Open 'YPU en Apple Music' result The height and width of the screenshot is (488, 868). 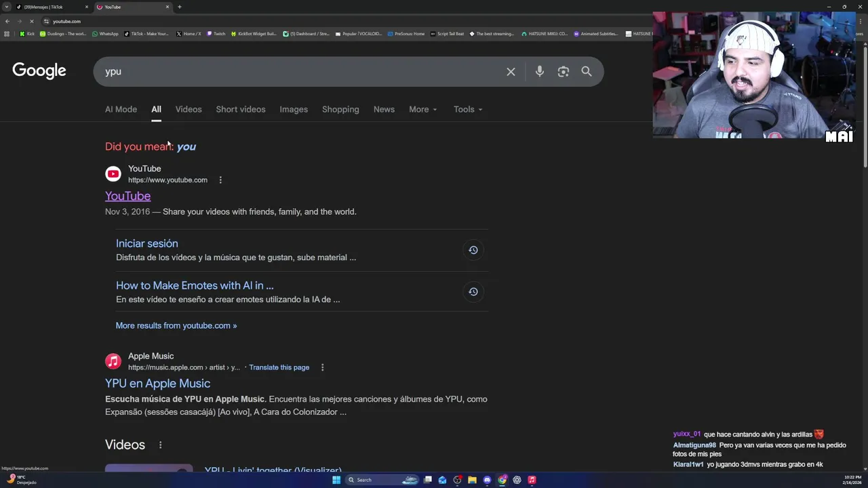click(157, 384)
